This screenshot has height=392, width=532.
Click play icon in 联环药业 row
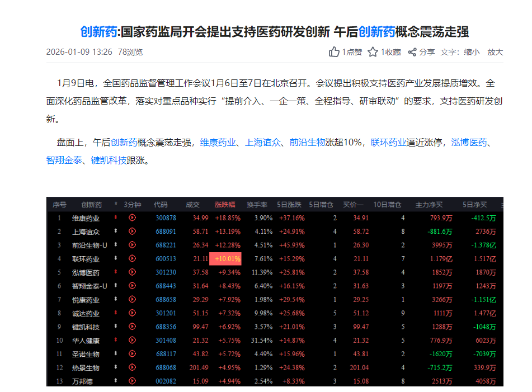point(133,258)
